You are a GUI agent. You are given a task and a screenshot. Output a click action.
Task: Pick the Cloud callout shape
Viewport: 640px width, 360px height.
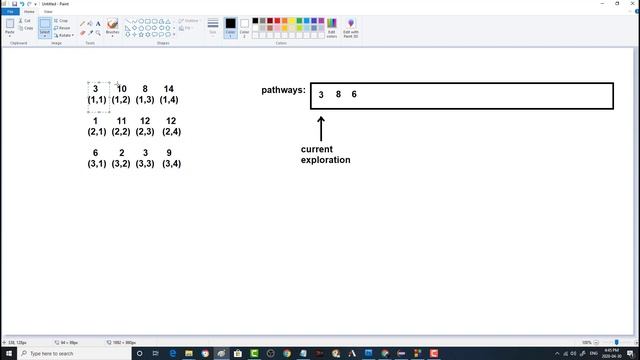(168, 35)
